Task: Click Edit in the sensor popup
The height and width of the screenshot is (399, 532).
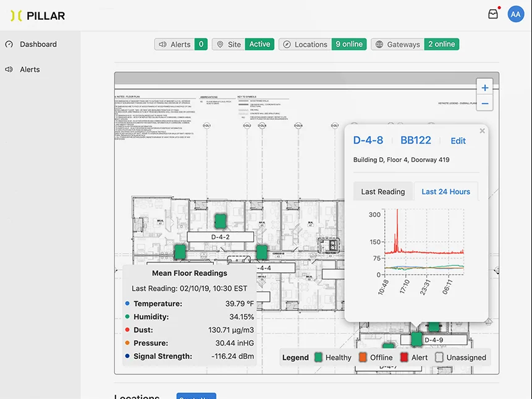Action: tap(458, 140)
